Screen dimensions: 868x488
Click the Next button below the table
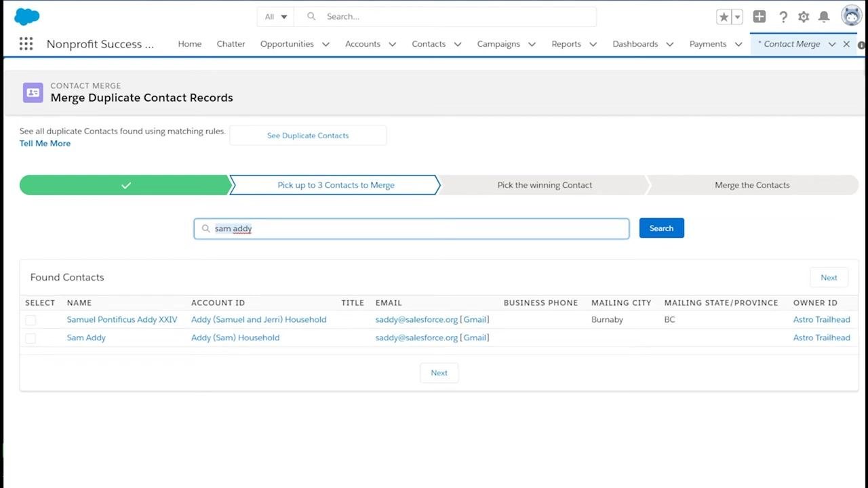[439, 373]
